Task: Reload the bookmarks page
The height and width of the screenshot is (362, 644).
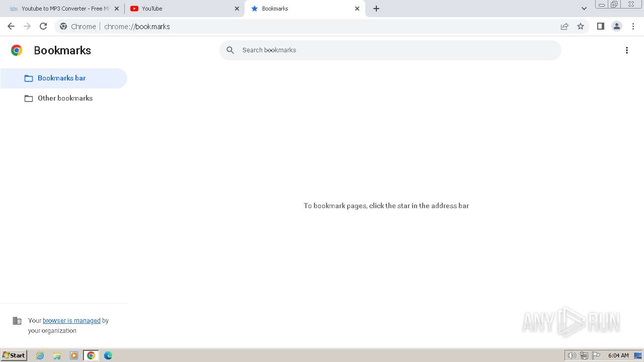Action: [43, 26]
